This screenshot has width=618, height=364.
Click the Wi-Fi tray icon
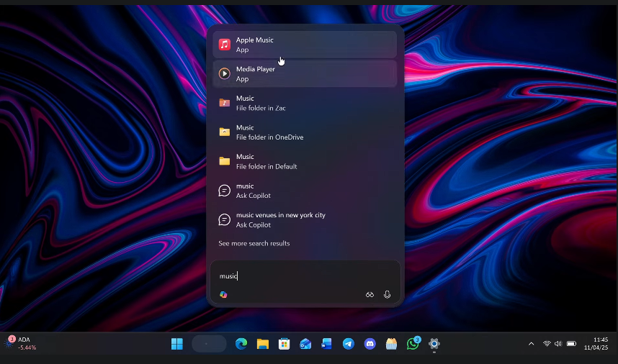547,344
